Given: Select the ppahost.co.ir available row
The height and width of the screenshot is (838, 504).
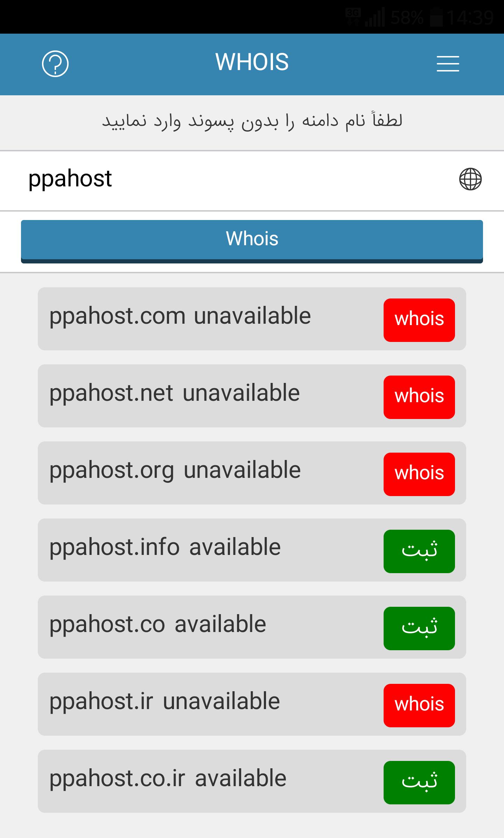Looking at the screenshot, I should [252, 781].
